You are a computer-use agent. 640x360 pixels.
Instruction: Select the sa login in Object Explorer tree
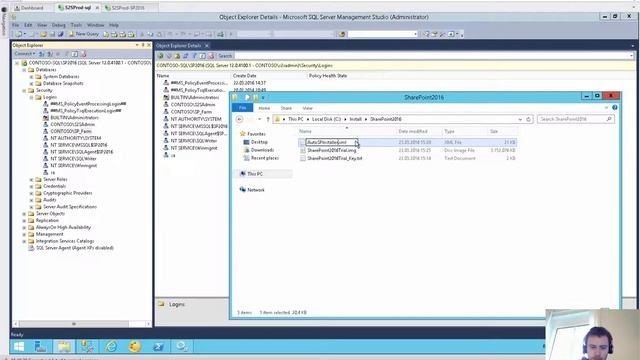click(53, 173)
